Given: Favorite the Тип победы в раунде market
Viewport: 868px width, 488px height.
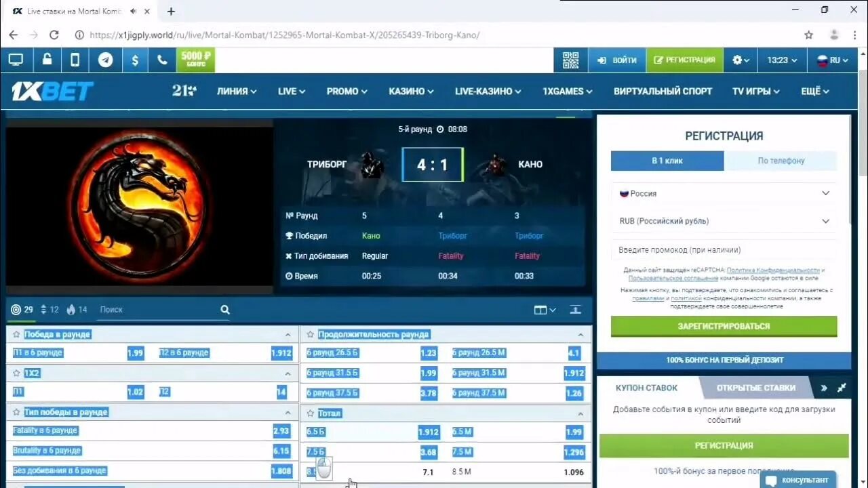Looking at the screenshot, I should (x=16, y=412).
